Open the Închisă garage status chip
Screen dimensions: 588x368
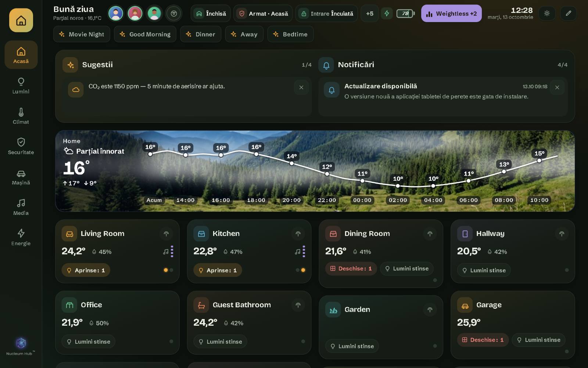211,14
